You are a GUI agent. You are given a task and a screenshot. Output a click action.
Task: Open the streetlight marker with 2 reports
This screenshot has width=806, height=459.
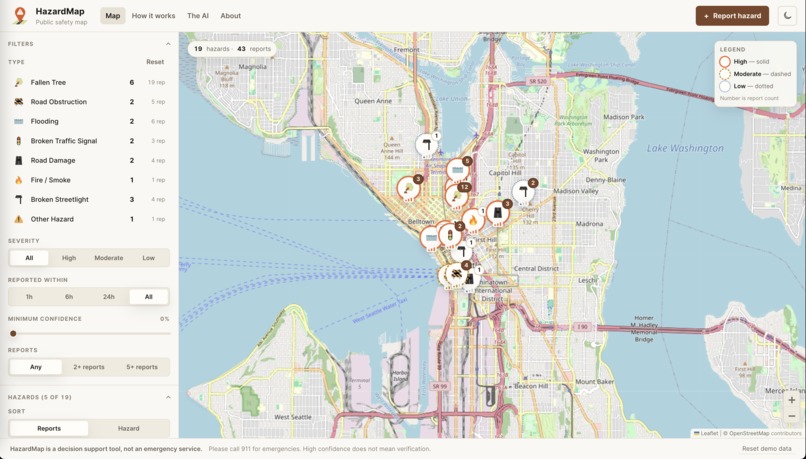(523, 192)
